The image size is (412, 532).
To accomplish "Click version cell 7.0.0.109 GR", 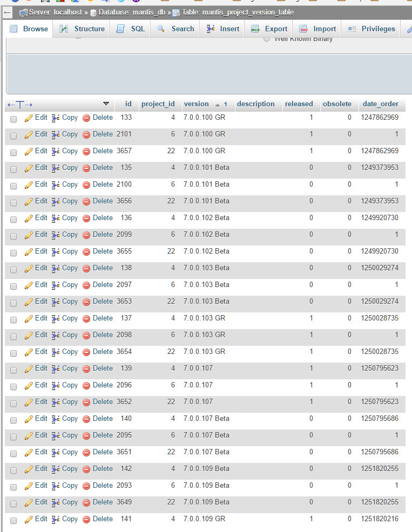I will click(x=205, y=519).
